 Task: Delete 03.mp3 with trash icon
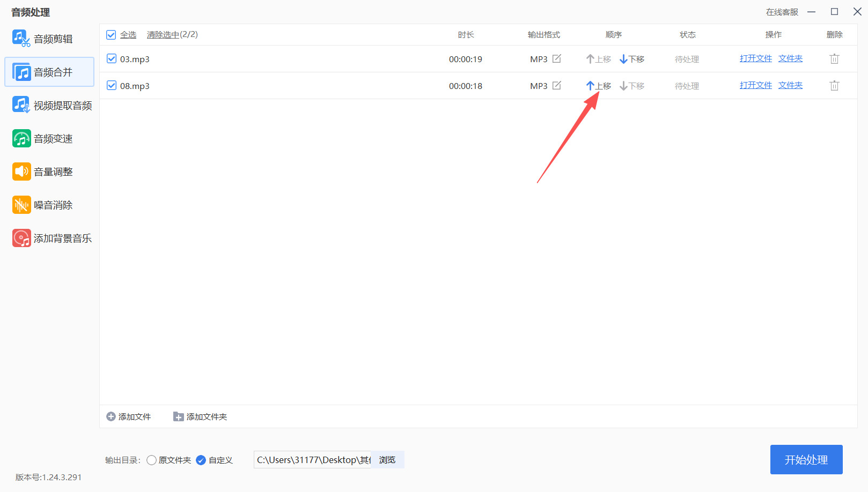(834, 59)
